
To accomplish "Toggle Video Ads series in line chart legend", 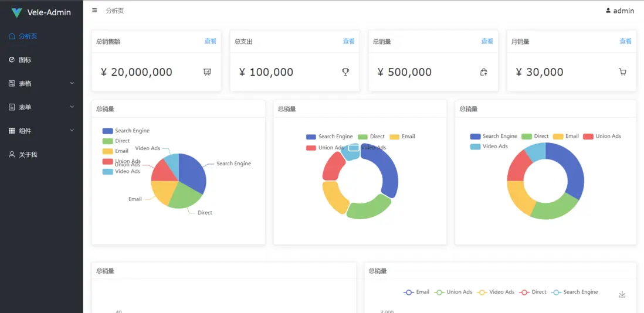I will point(496,292).
